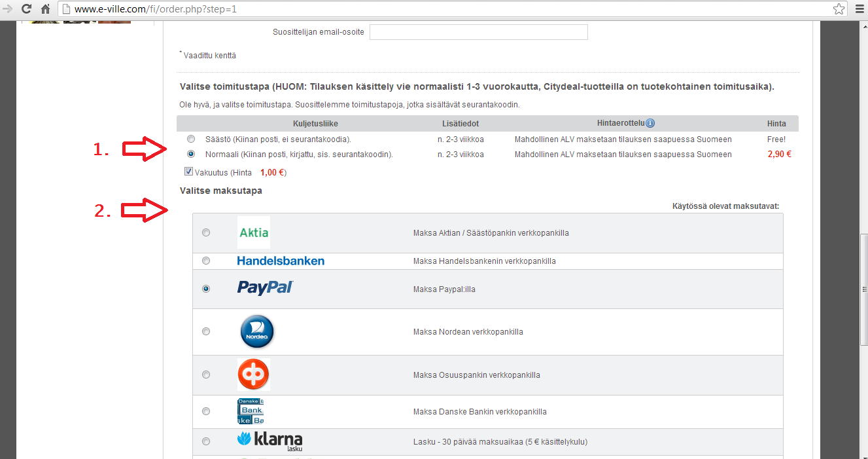Click the PayPal logo
868x459 pixels.
pyautogui.click(x=265, y=288)
